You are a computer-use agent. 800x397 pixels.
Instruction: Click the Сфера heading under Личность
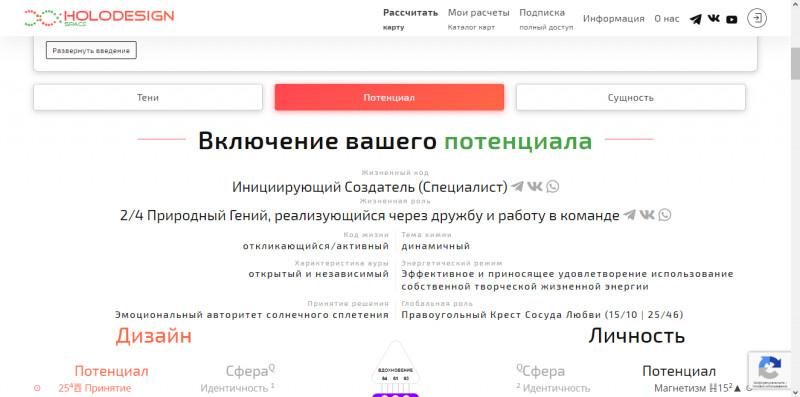(540, 371)
